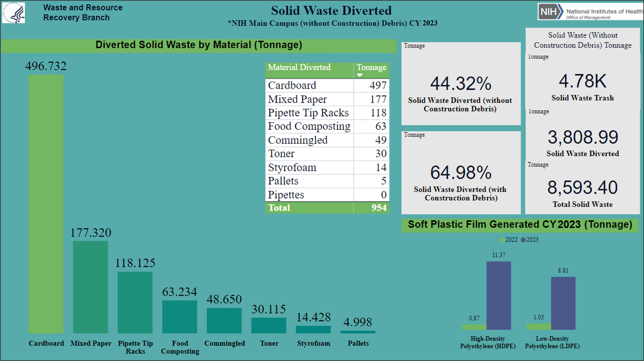Click the Cardboard row in table

point(327,85)
